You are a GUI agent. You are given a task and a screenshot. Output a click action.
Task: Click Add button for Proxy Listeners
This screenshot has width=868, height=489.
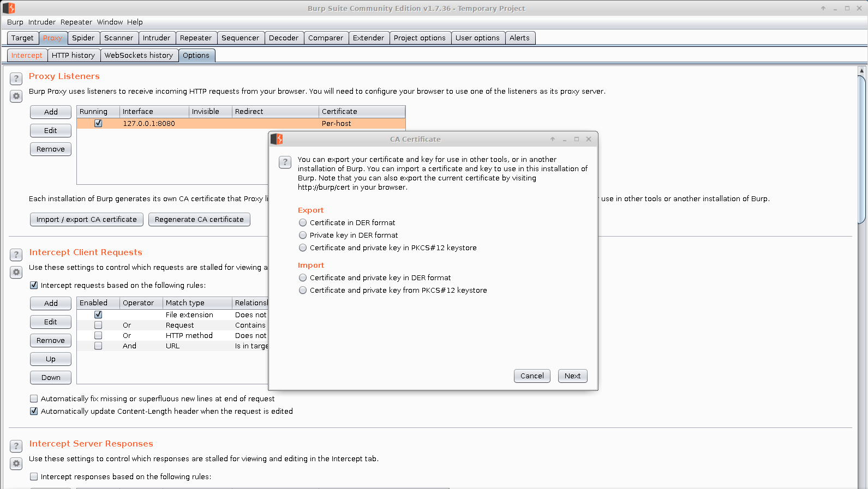[51, 112]
